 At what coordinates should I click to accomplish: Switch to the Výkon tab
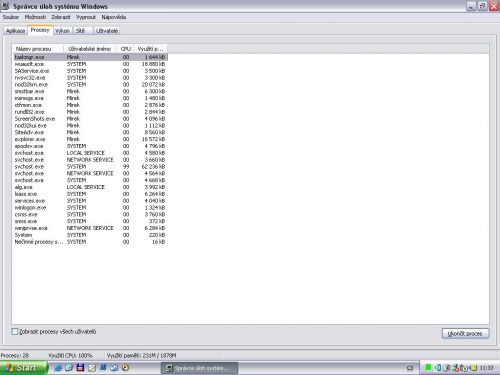pyautogui.click(x=62, y=31)
